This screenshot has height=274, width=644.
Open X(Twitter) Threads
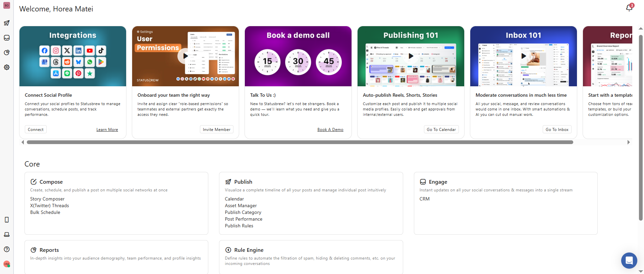coord(50,205)
